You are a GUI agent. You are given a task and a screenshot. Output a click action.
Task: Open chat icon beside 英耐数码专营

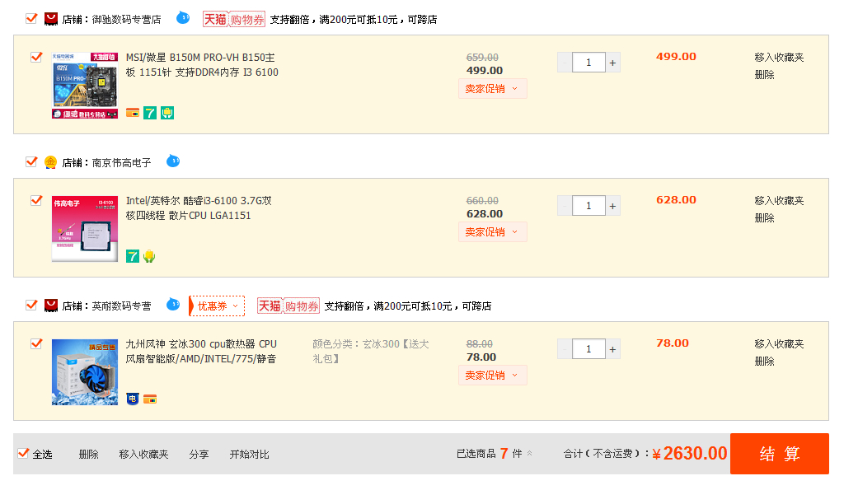173,304
